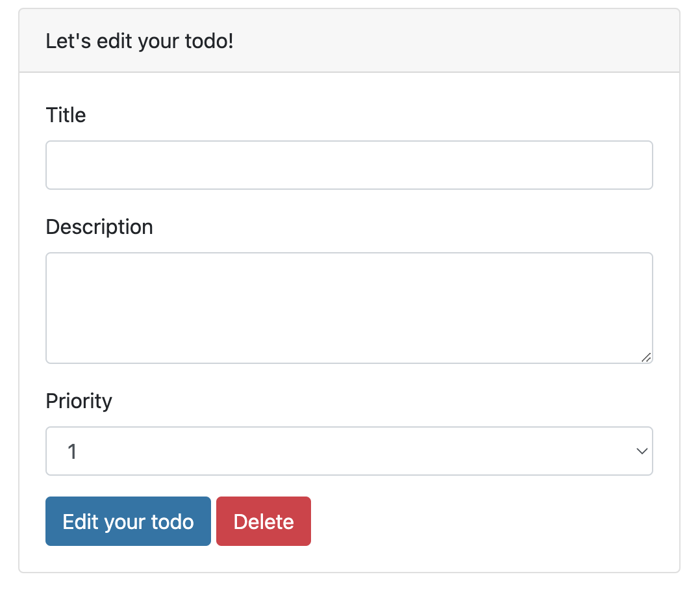Place cursor in the multiline Description box

tap(349, 307)
